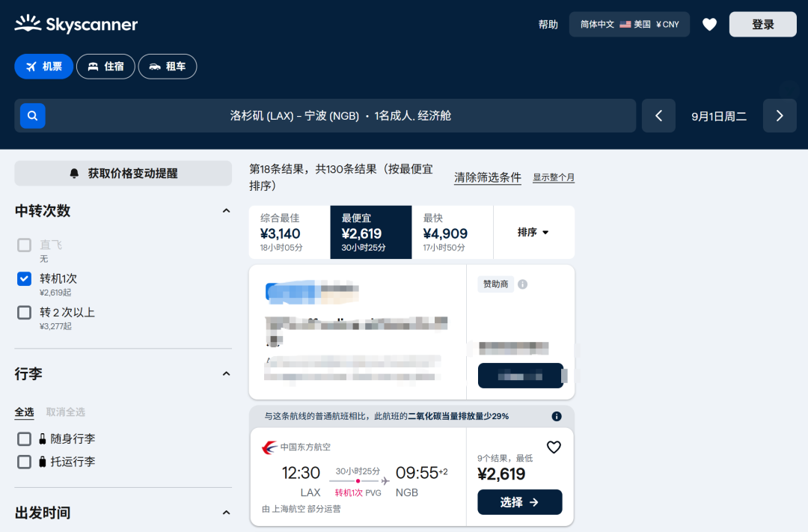The height and width of the screenshot is (532, 808).
Task: Click 获取价格变动提醒 button
Action: click(x=123, y=173)
